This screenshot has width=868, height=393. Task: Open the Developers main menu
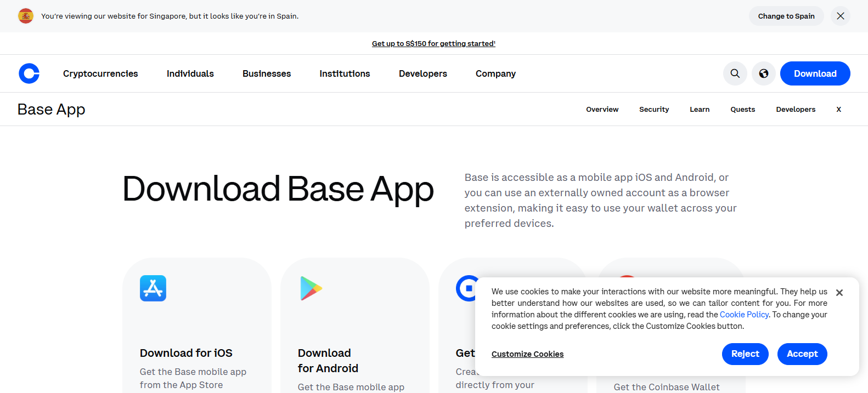(x=423, y=73)
